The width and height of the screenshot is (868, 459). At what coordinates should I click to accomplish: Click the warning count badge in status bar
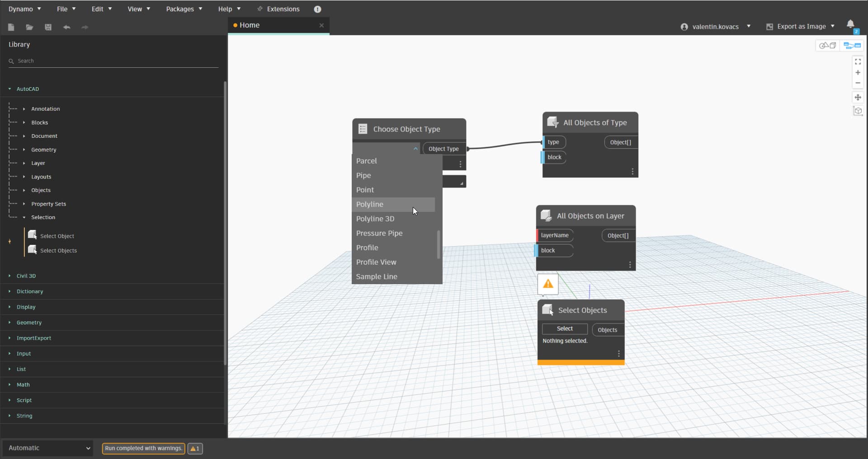click(195, 448)
